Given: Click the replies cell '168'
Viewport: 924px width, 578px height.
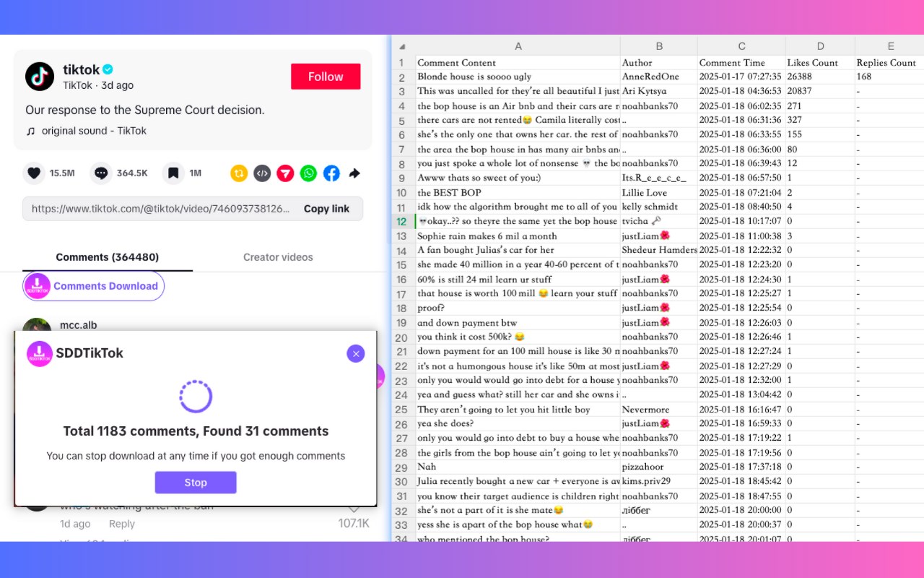Looking at the screenshot, I should click(890, 77).
